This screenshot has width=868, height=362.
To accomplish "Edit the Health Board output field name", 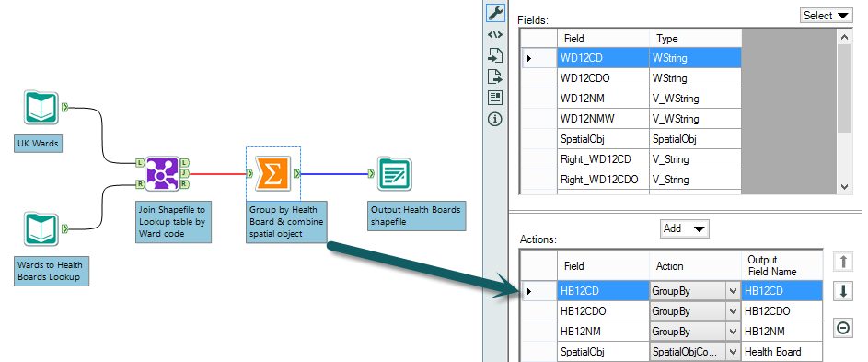I will 781,352.
